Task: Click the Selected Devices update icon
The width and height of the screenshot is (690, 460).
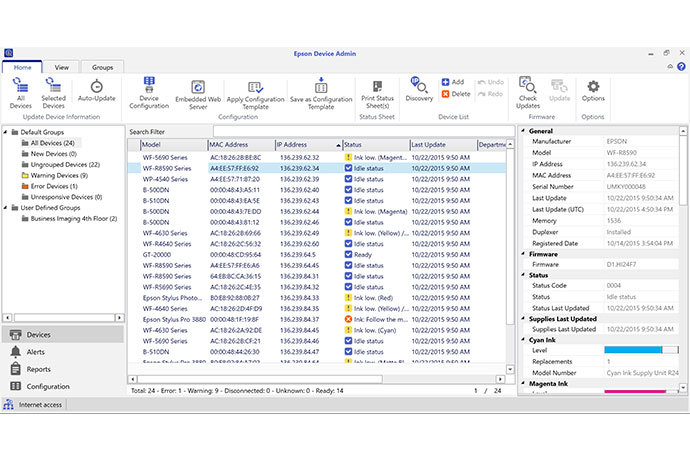Action: (53, 85)
